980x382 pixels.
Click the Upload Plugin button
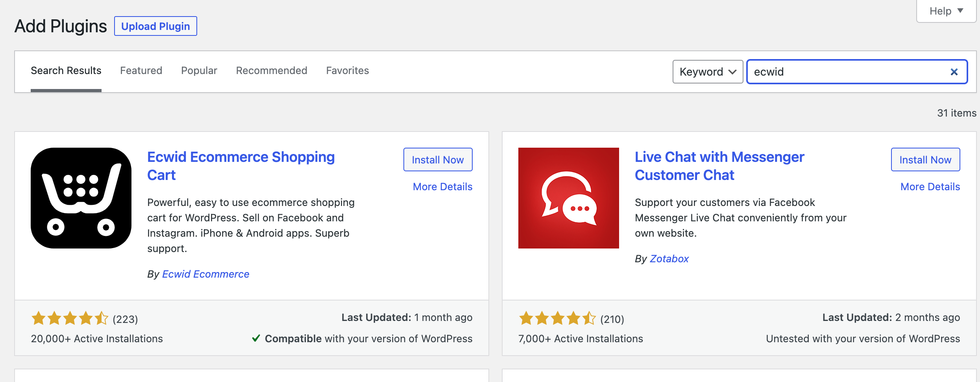(x=155, y=26)
